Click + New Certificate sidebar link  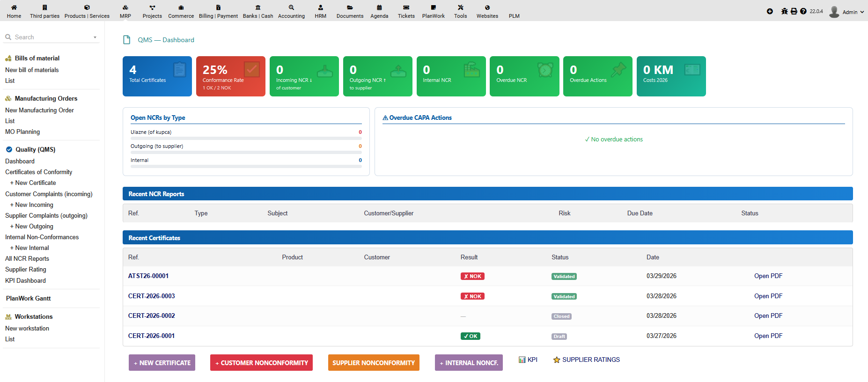(33, 183)
